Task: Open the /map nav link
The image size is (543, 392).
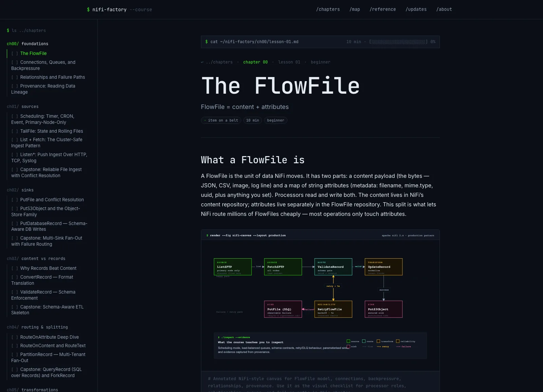Action: 355,10
